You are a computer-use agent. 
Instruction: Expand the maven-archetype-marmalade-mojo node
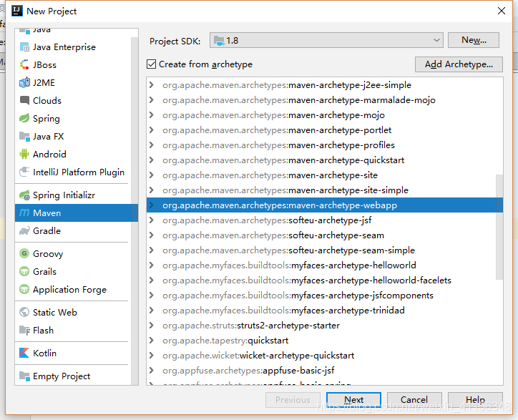click(x=152, y=99)
